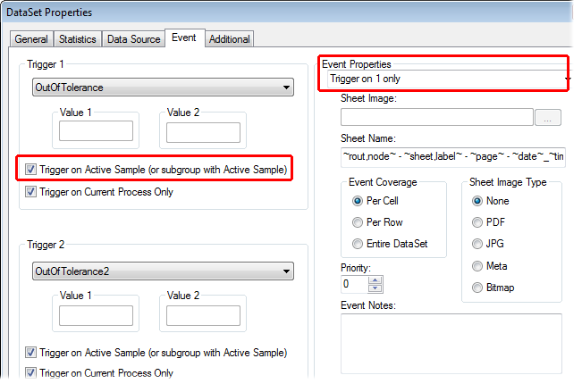
Task: Toggle Trigger 2 'Trigger on Active Sample' checkbox
Action: click(32, 352)
